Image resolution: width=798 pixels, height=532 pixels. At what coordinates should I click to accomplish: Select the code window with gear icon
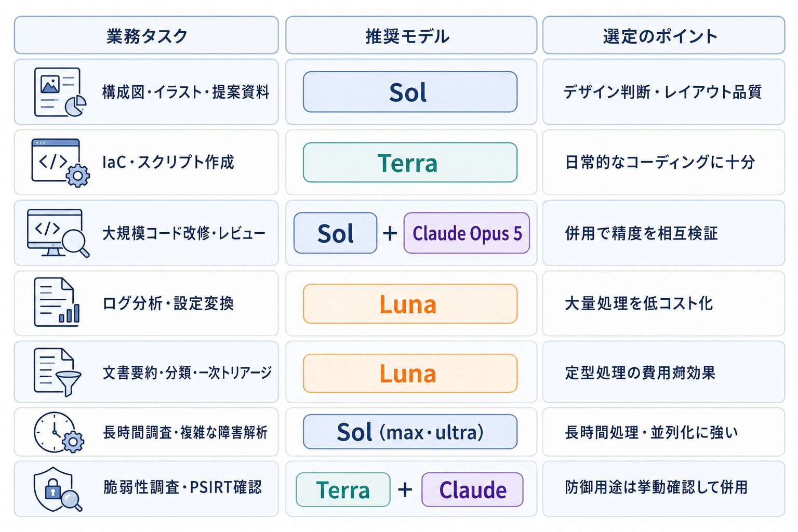[x=60, y=163]
